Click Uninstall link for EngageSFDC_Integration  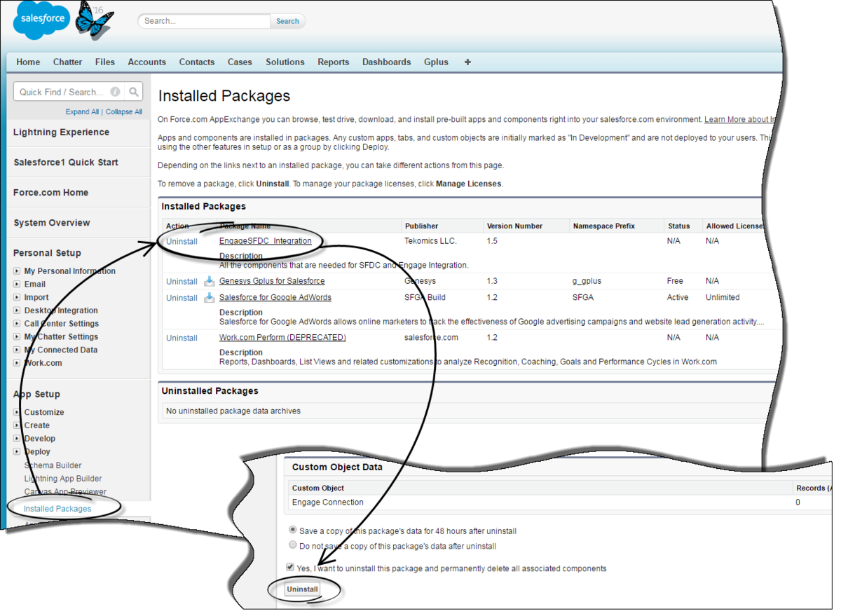(x=182, y=241)
